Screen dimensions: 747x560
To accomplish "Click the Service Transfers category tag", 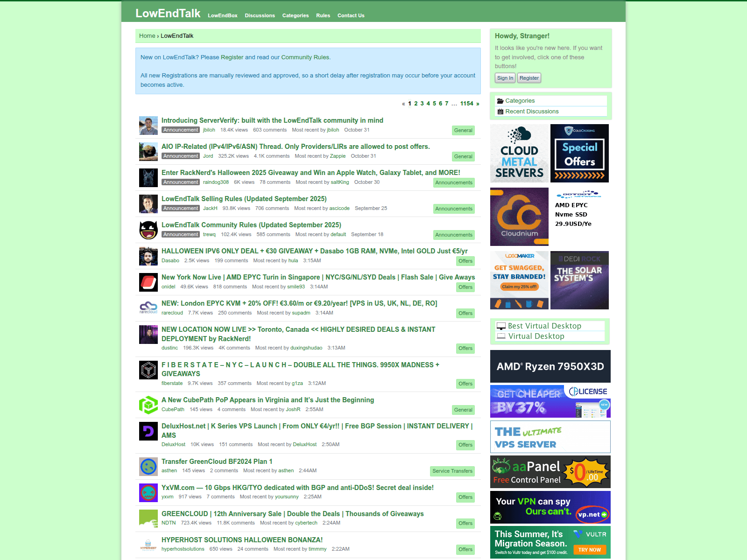I will click(452, 471).
